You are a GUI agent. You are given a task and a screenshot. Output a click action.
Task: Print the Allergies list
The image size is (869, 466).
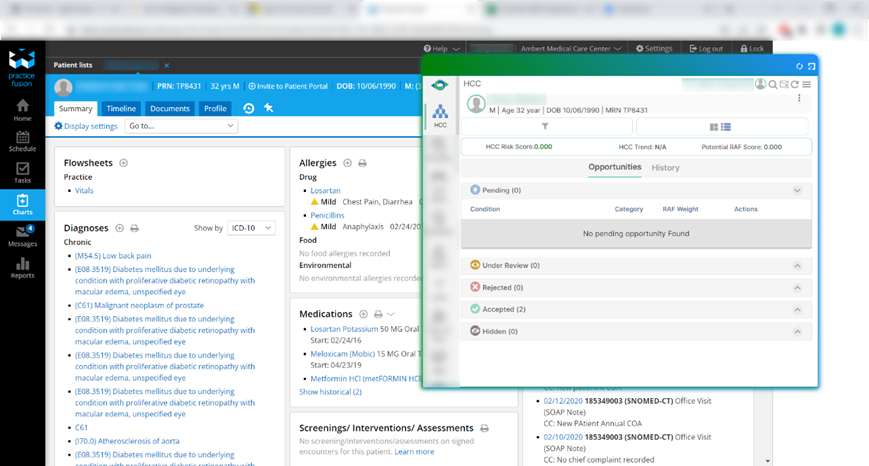pyautogui.click(x=363, y=163)
